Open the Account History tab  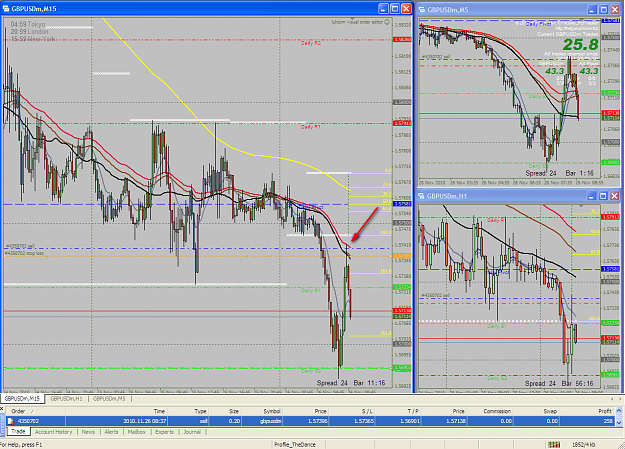pyautogui.click(x=53, y=432)
